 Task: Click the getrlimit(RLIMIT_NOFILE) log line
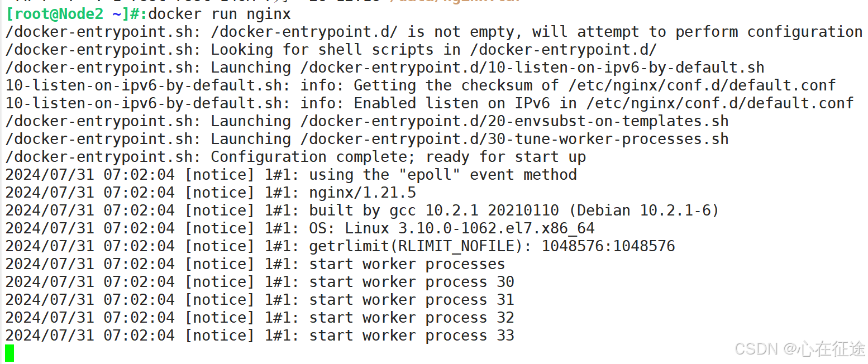pyautogui.click(x=340, y=246)
